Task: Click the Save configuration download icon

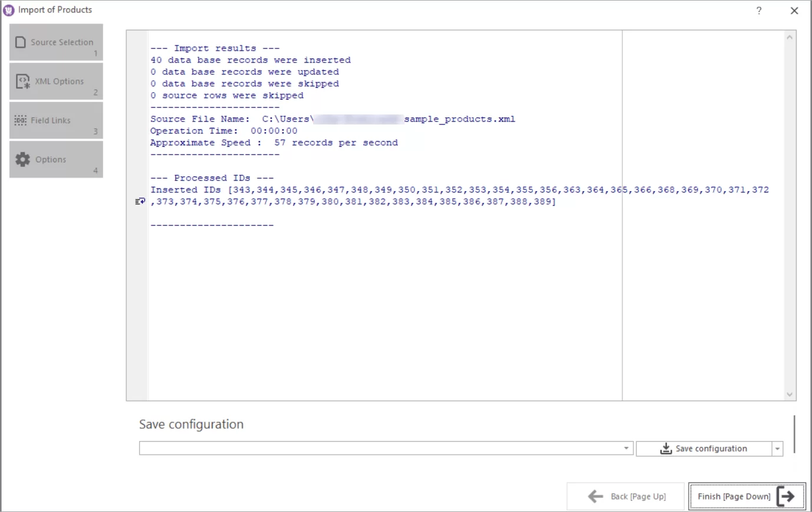Action: (666, 448)
